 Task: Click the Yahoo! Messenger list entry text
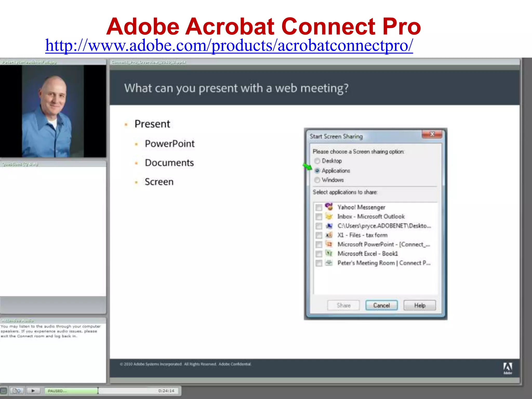point(361,207)
